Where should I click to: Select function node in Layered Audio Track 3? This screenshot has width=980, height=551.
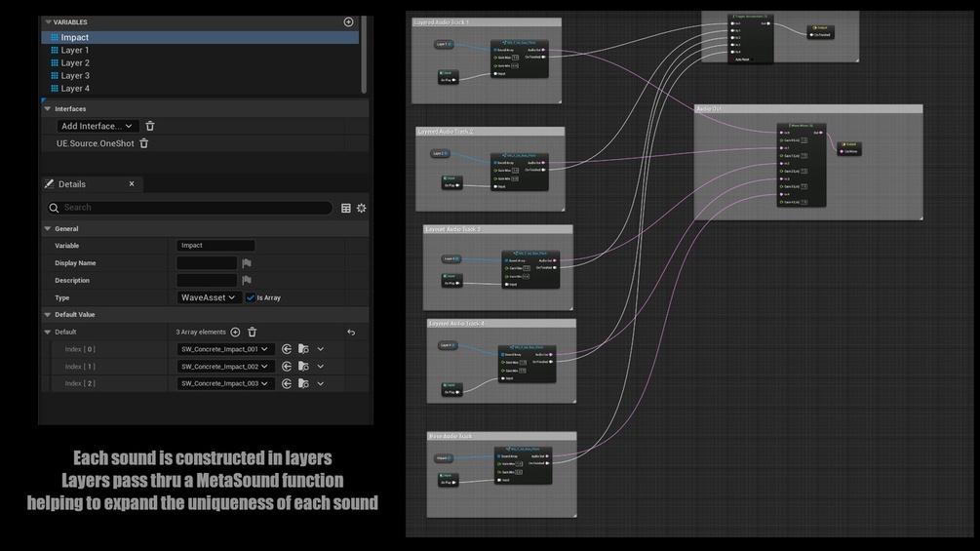(x=530, y=269)
